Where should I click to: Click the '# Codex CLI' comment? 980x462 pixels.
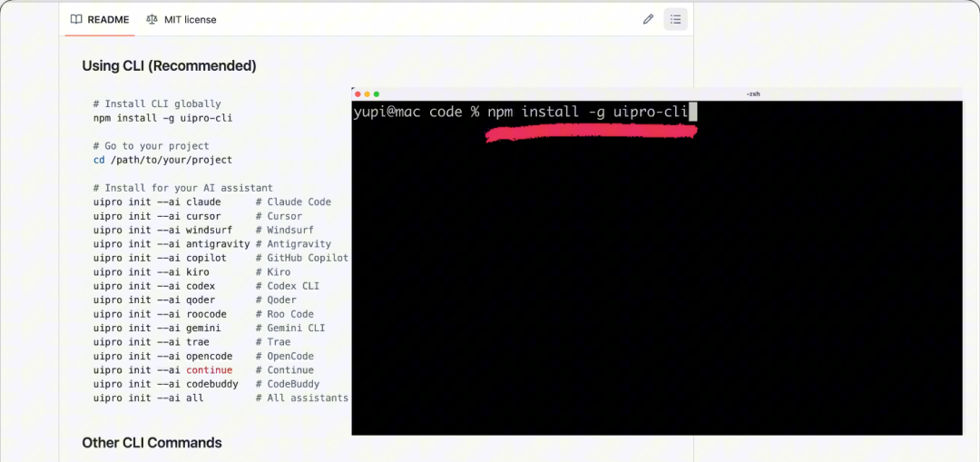[x=288, y=286]
